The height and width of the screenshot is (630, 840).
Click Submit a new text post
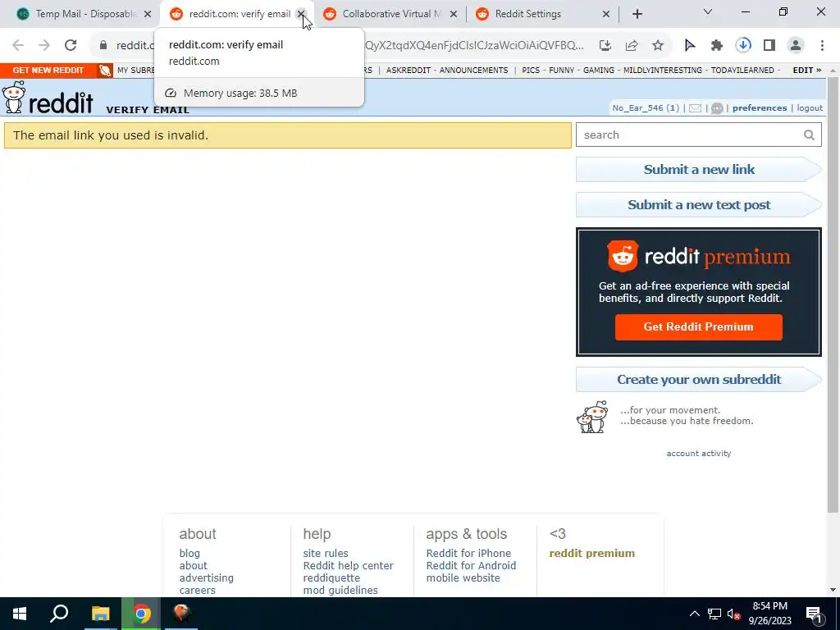pyautogui.click(x=699, y=204)
